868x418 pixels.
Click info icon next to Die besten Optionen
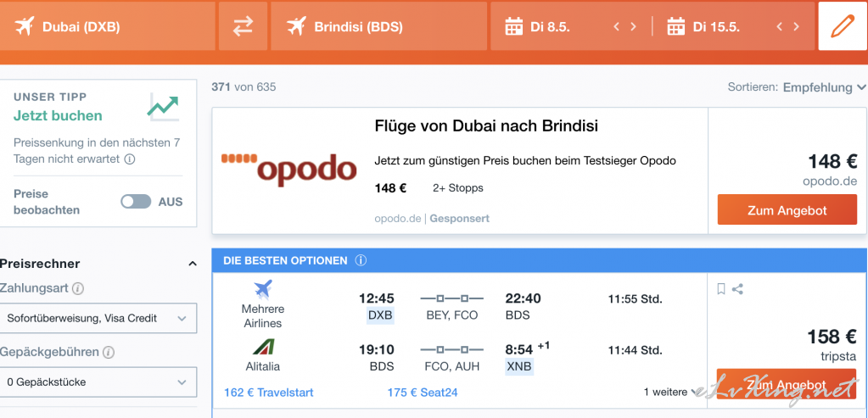361,260
